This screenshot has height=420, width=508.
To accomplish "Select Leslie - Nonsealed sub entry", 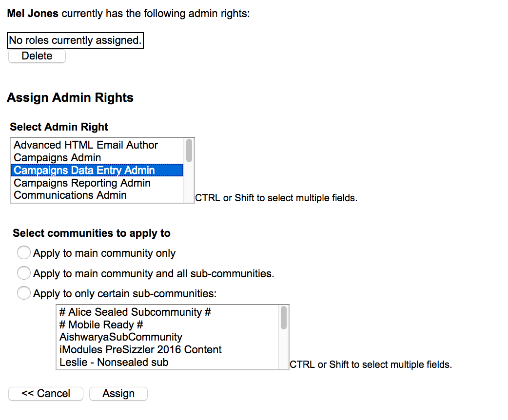I will (114, 363).
